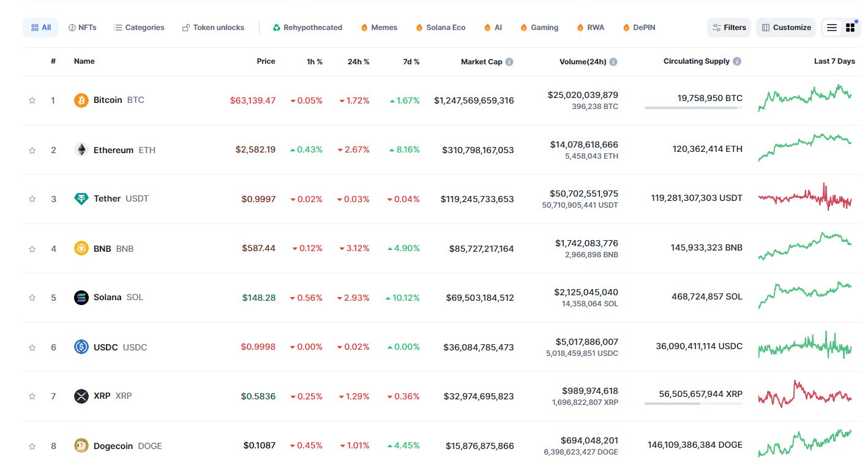This screenshot has height=468, width=868.
Task: Click USDC circulating supply 36,090,411,114 USDC
Action: (x=699, y=346)
